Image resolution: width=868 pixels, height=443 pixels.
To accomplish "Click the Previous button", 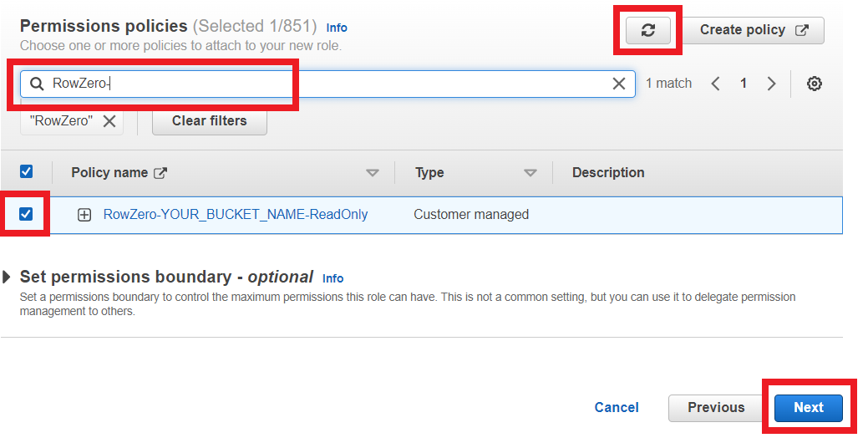I will [x=715, y=408].
